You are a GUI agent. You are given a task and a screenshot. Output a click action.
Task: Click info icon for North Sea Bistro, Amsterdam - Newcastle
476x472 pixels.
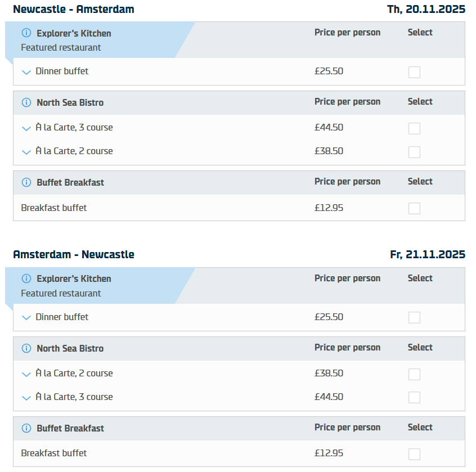point(26,348)
